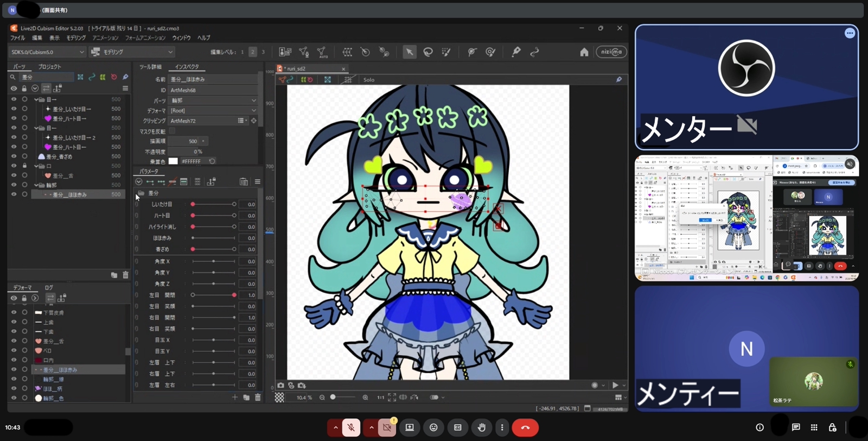
Task: Click the home icon in toolbar
Action: [584, 52]
